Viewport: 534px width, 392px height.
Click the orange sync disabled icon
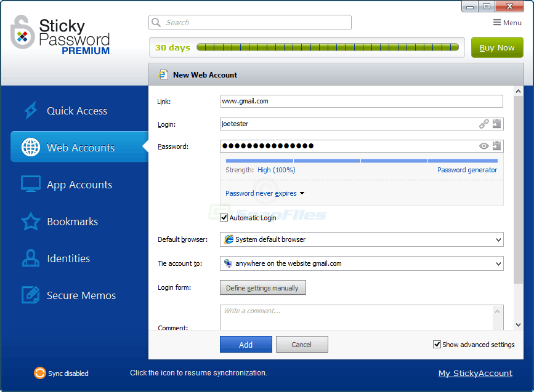coord(40,373)
